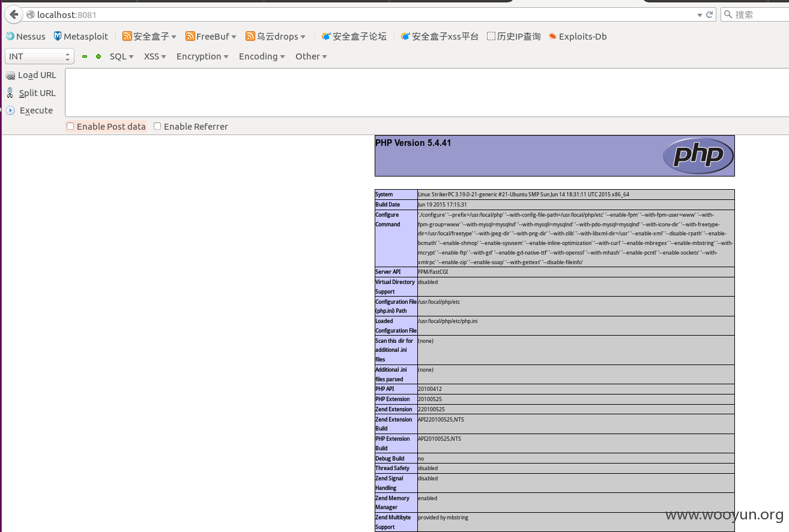Image resolution: width=789 pixels, height=532 pixels.
Task: Click the HackBar URL text area
Action: coord(427,92)
